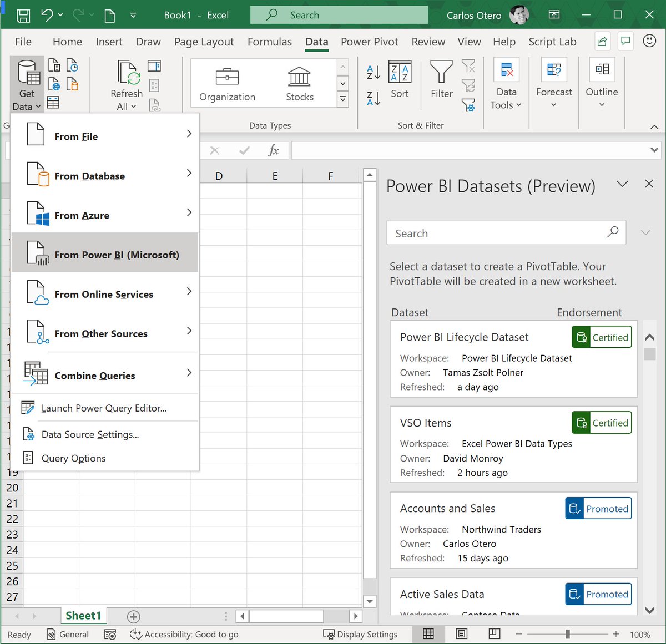Click the Save icon in title bar
The width and height of the screenshot is (666, 644).
23,16
